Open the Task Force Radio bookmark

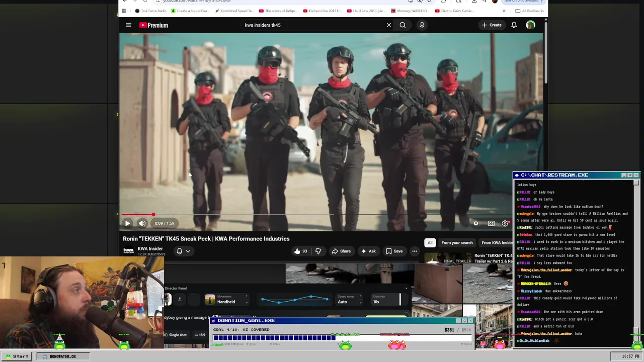click(151, 11)
